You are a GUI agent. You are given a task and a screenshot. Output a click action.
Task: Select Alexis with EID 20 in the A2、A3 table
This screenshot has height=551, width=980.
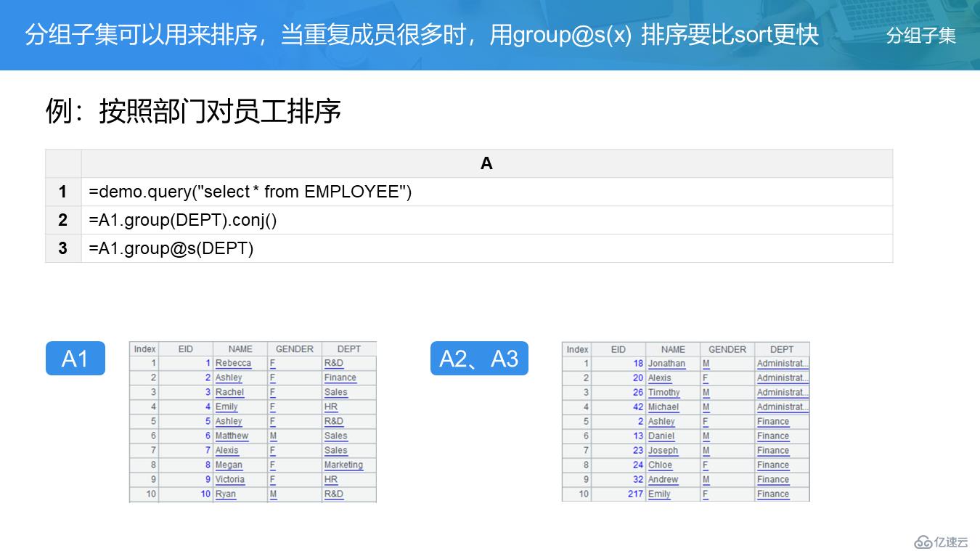660,377
